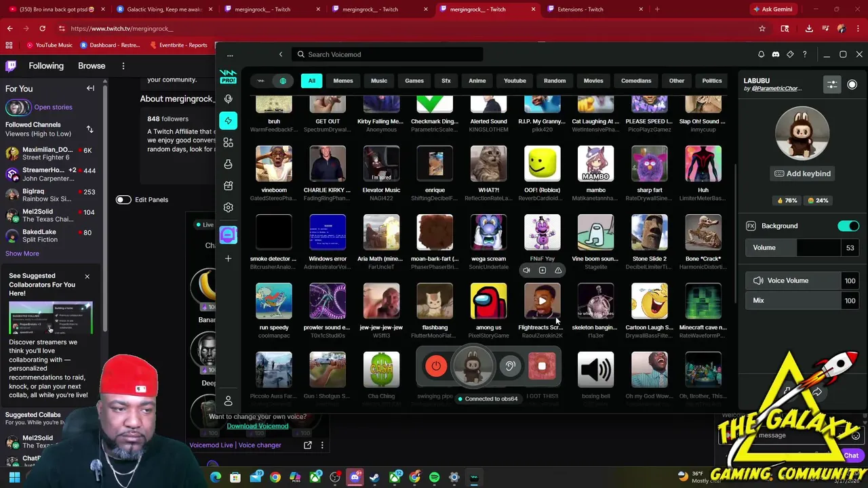
Task: Stop all sounds with the red square button
Action: coord(542,366)
